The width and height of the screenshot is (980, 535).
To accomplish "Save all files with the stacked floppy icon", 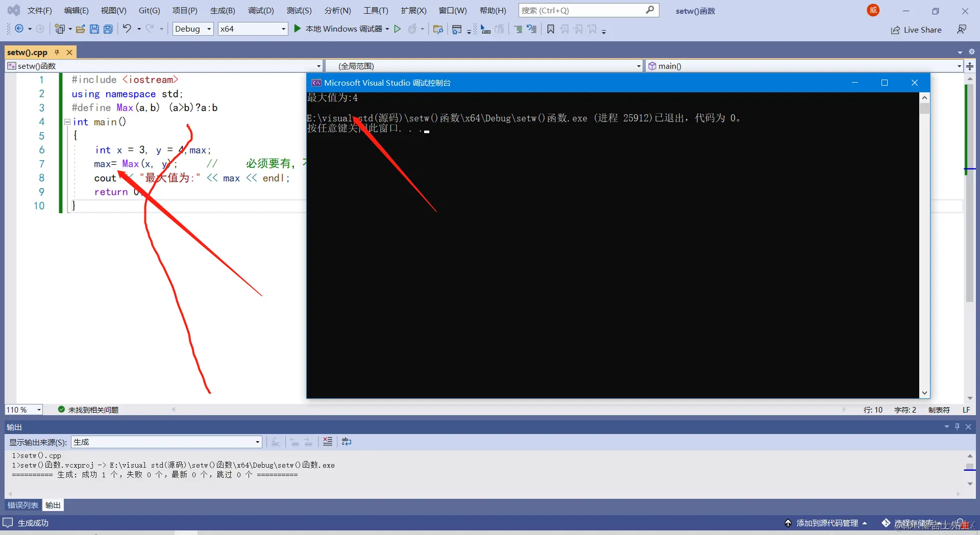I will 108,29.
